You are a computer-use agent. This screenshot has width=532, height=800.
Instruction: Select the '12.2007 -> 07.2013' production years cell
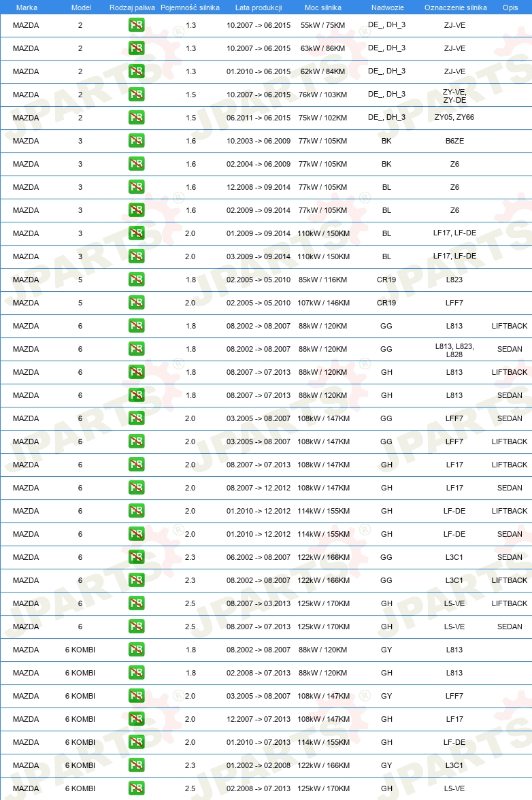pos(259,719)
